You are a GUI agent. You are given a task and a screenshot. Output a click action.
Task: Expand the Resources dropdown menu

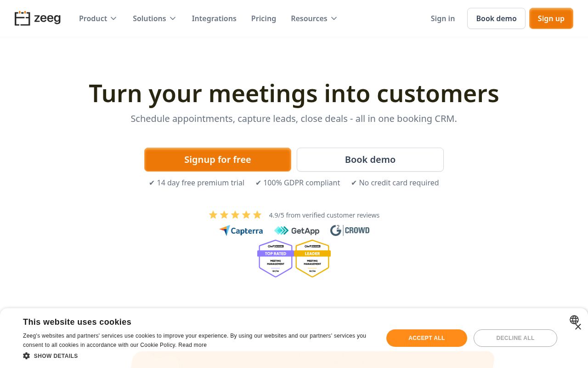[314, 18]
